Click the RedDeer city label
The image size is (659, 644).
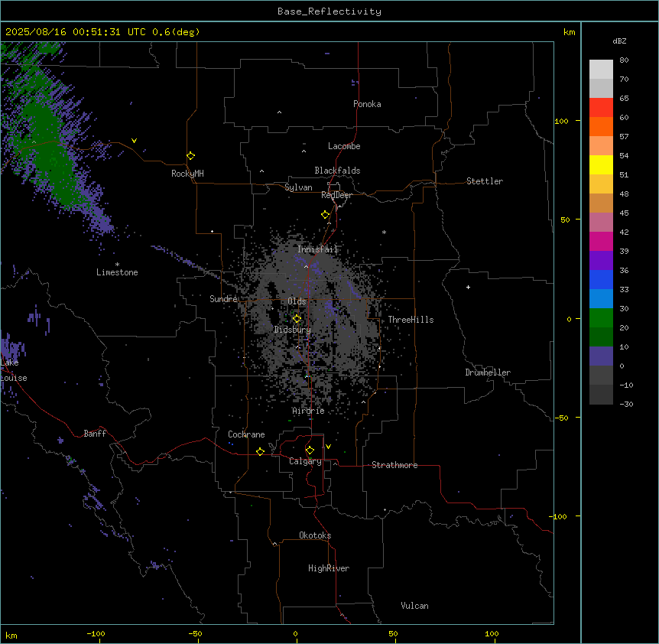(336, 195)
